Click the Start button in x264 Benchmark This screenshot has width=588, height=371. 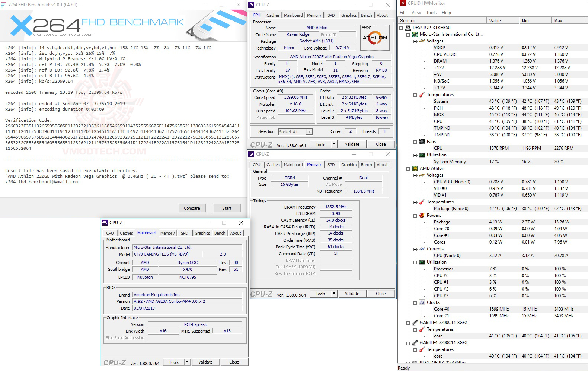227,208
